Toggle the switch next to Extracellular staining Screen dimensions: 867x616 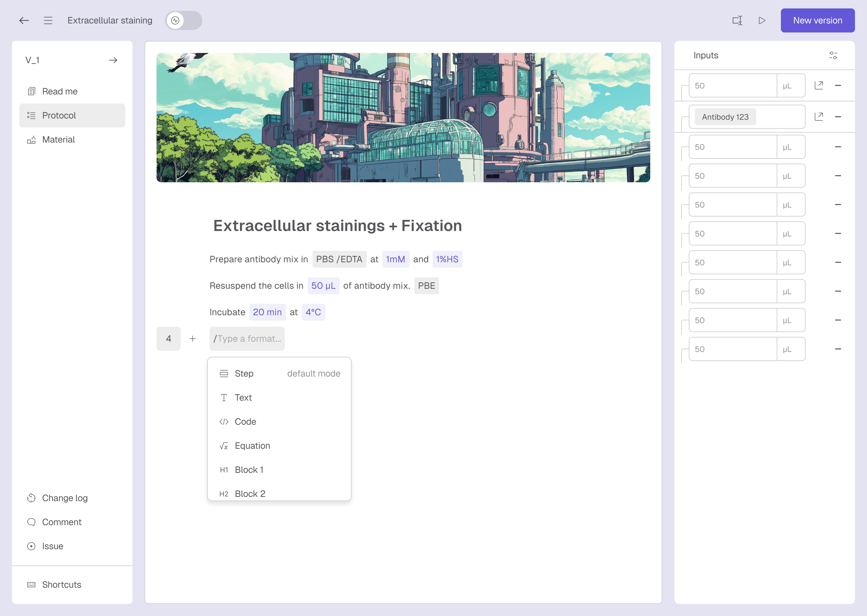183,21
